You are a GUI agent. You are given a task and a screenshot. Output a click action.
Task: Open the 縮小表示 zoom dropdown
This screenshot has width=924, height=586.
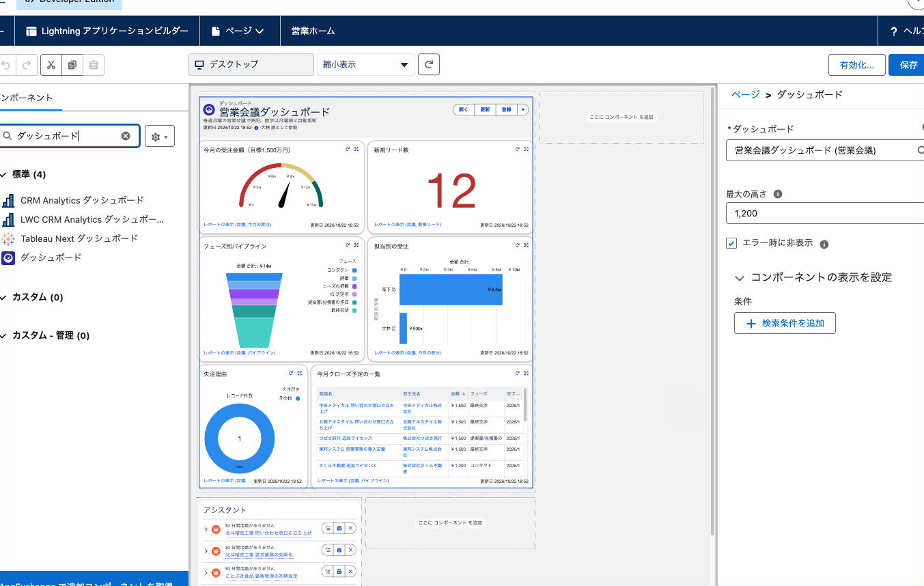tap(366, 64)
